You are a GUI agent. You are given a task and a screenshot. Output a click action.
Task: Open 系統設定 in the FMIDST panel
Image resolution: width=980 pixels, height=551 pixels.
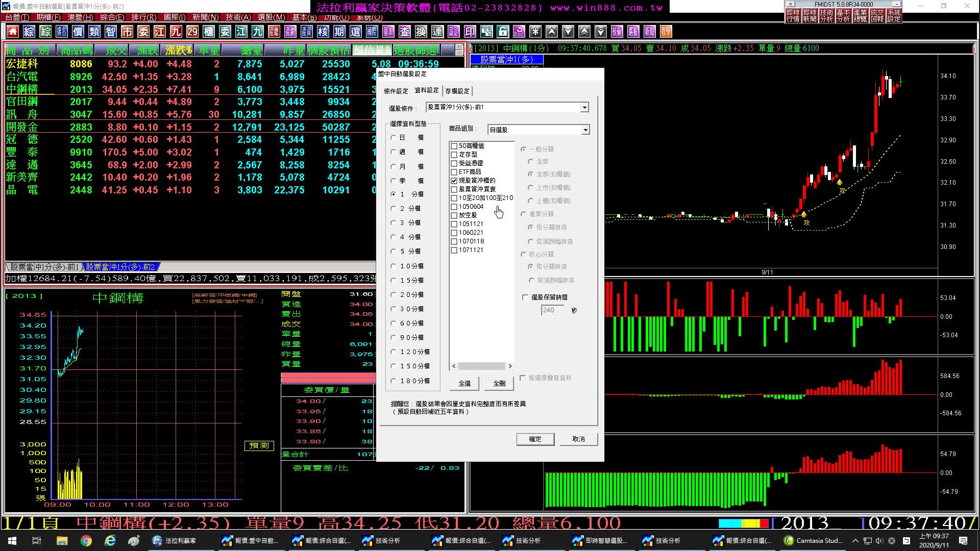894,15
